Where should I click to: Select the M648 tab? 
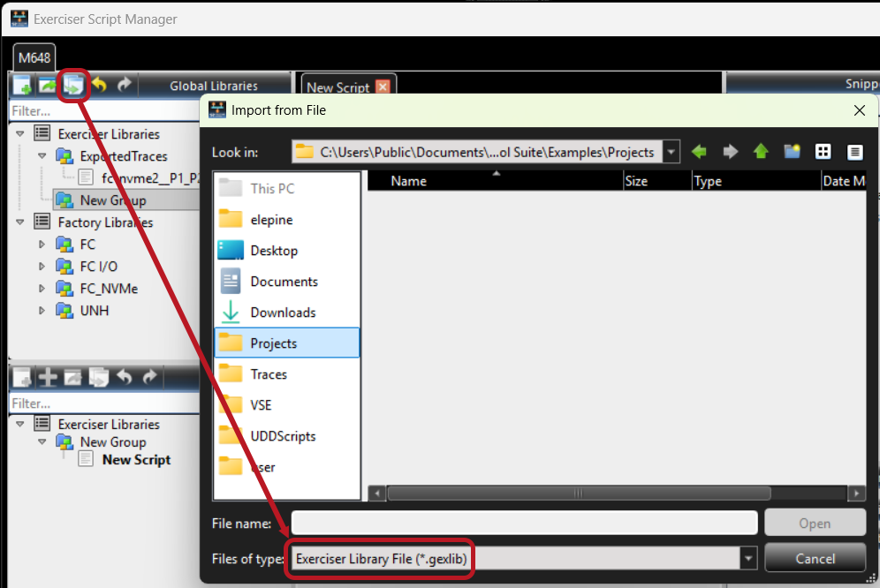(x=34, y=57)
